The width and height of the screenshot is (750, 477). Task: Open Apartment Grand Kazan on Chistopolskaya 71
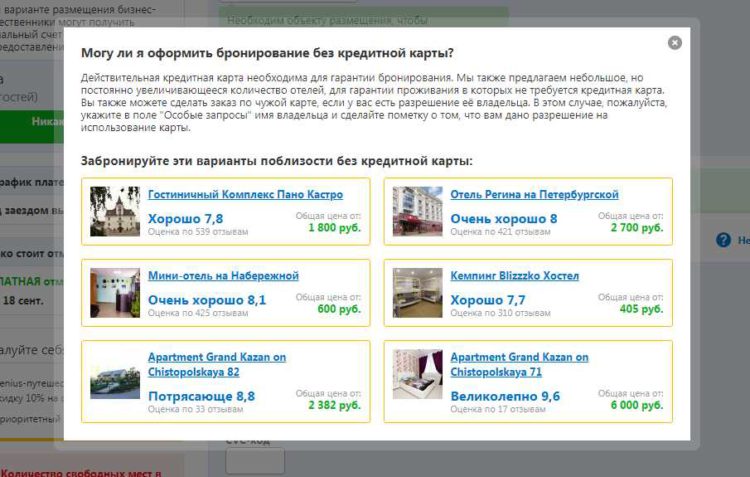[x=519, y=365]
